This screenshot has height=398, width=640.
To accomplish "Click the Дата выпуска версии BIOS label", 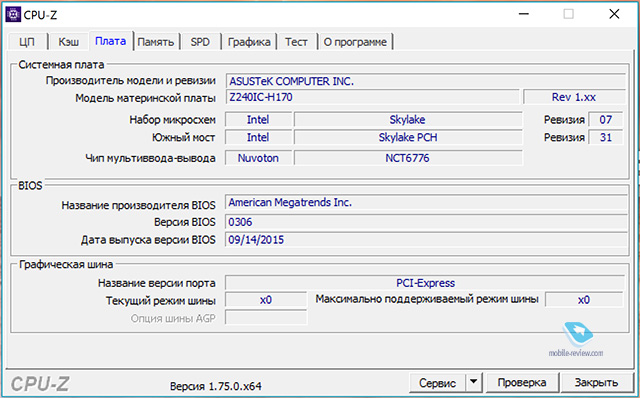I will pyautogui.click(x=148, y=240).
